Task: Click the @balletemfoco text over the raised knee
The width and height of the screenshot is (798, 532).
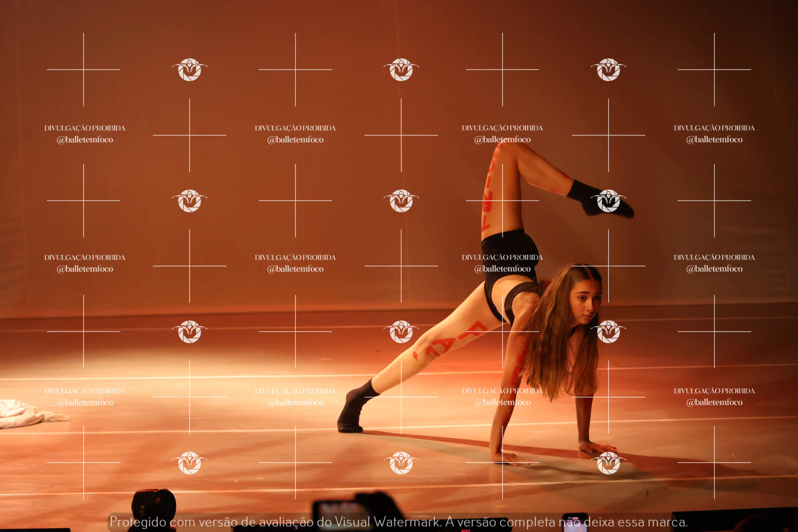Action: tap(502, 139)
